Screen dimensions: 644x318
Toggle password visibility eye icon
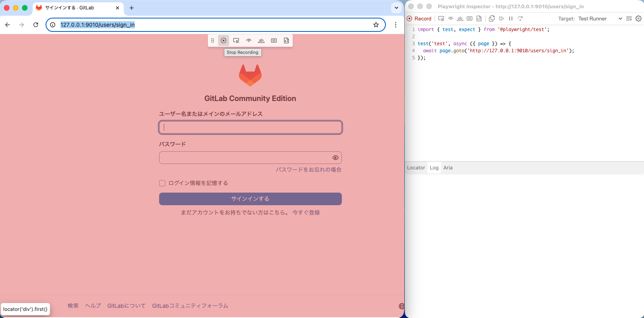pyautogui.click(x=335, y=158)
